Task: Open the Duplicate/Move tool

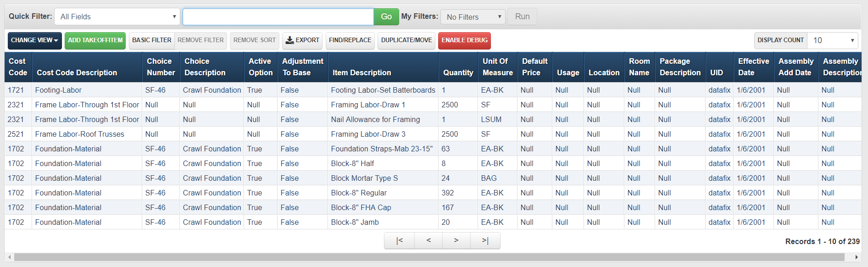Action: [x=406, y=40]
